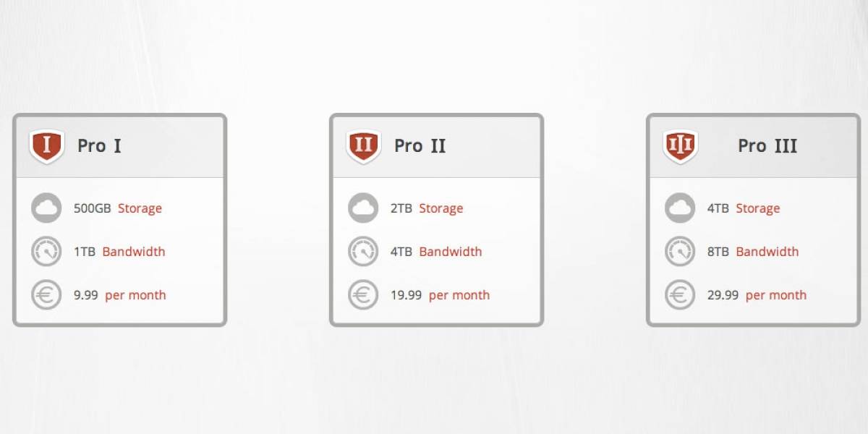Click the bandwidth gauge icon in Pro II
868x434 pixels.
(x=363, y=252)
